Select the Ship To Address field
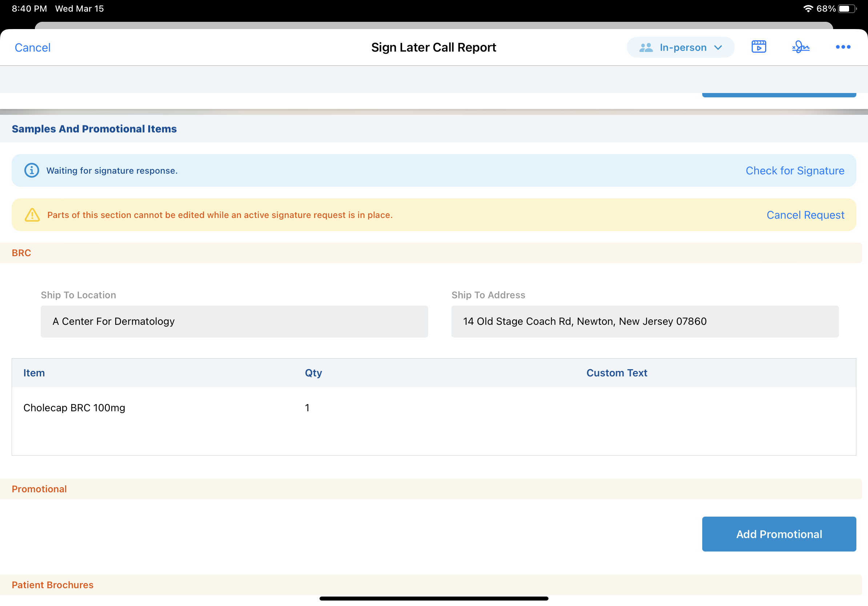The image size is (868, 606). pyautogui.click(x=644, y=322)
